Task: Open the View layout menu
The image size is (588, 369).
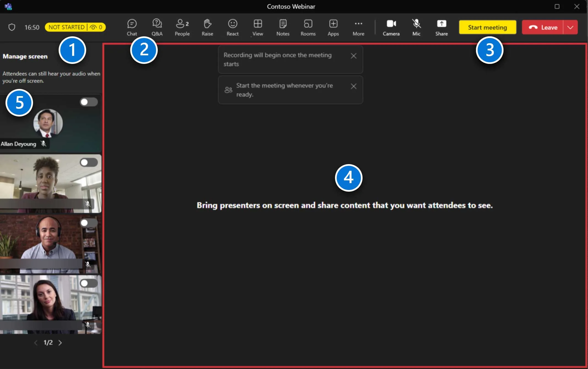Action: click(258, 28)
